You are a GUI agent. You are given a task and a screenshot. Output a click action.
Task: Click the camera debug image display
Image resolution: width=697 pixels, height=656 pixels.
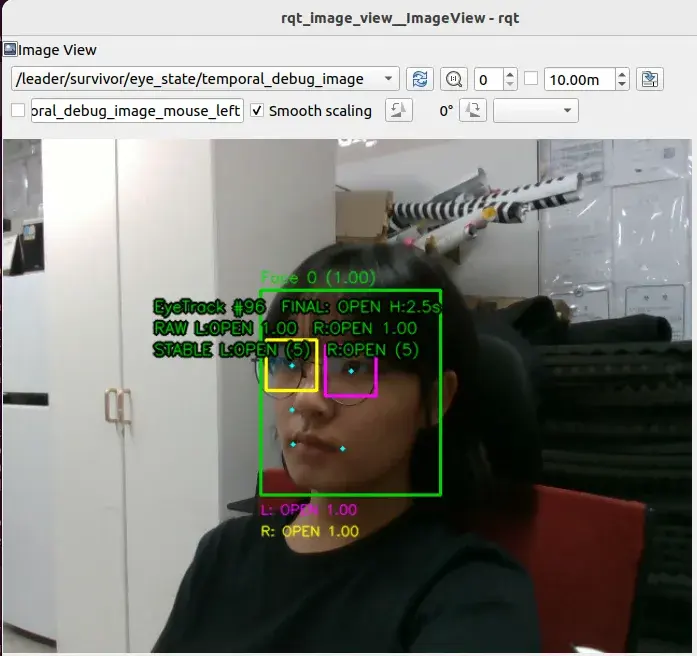coord(347,396)
